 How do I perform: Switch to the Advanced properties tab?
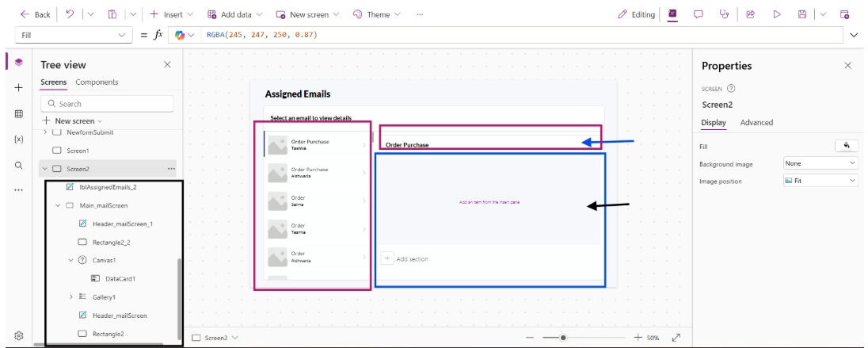point(756,122)
